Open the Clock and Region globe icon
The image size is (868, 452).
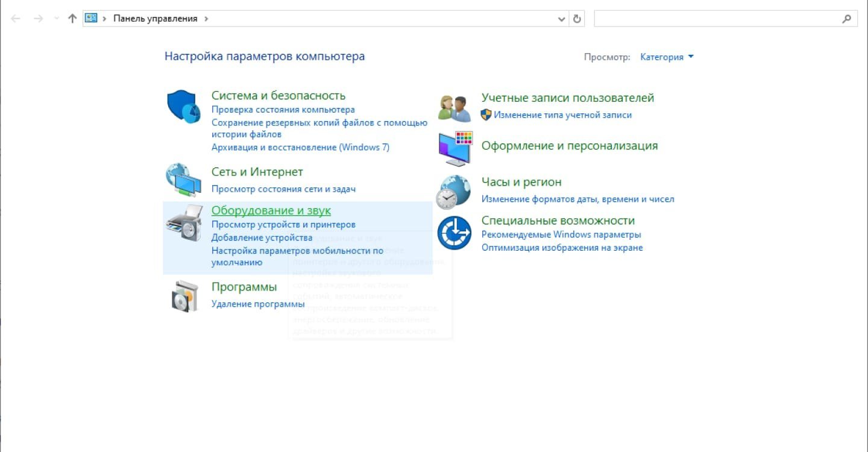click(453, 192)
